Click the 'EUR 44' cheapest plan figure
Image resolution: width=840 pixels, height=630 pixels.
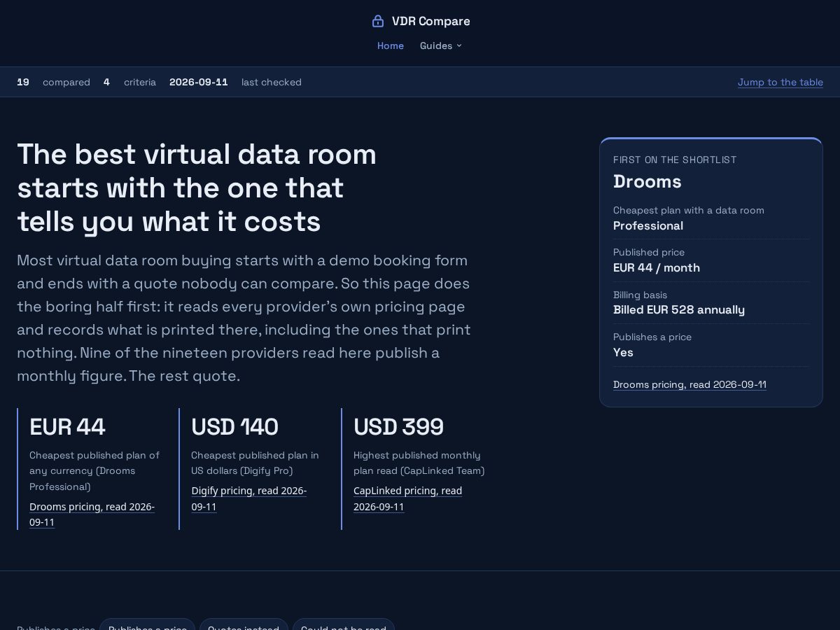[x=67, y=426]
